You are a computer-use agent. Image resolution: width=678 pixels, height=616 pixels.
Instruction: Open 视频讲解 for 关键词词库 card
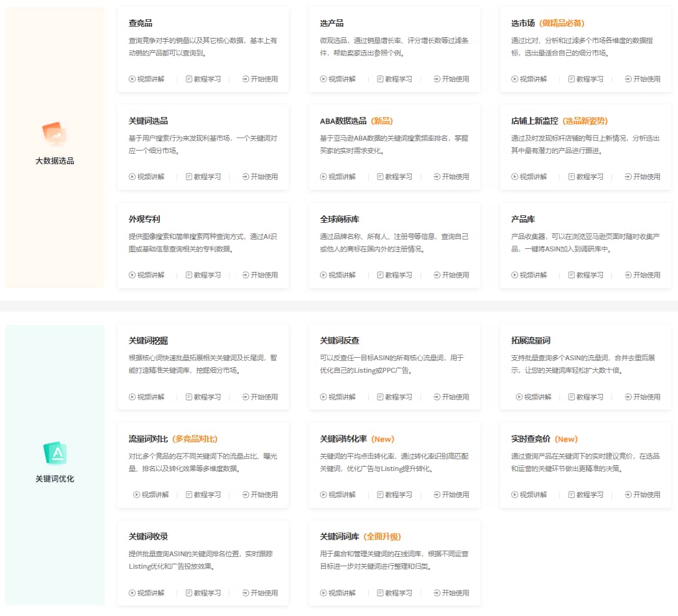pos(338,592)
